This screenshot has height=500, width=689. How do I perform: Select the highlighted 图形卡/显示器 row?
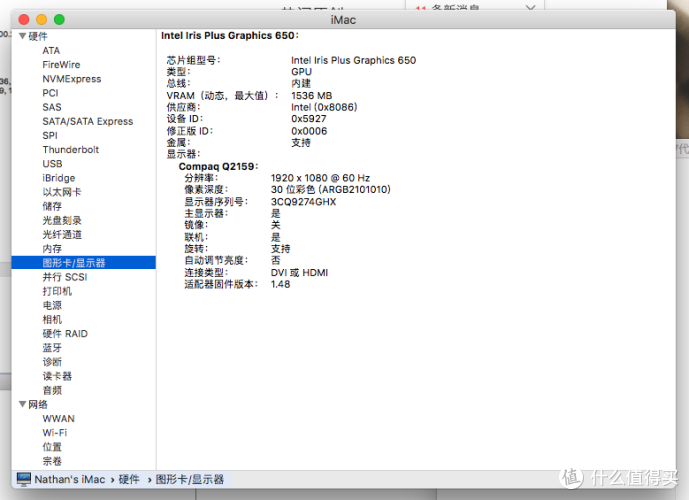[x=83, y=263]
